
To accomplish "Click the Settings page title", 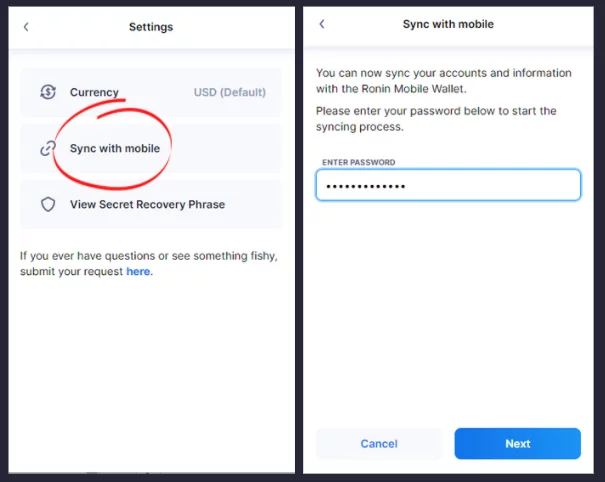I will 151,27.
